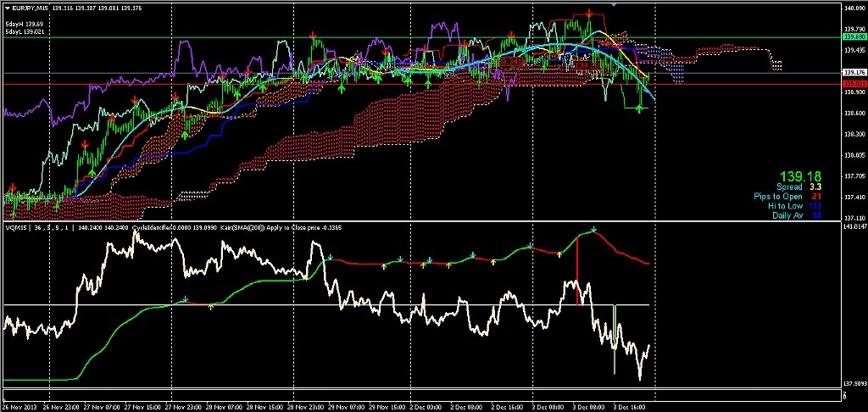Click the 137.5093 indicator scale value
The height and width of the screenshot is (412, 868).
854,383
